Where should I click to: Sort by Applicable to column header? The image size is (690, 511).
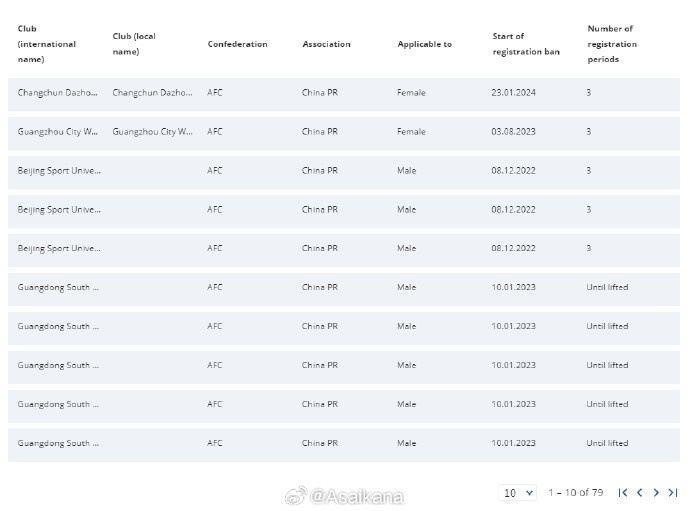424,44
